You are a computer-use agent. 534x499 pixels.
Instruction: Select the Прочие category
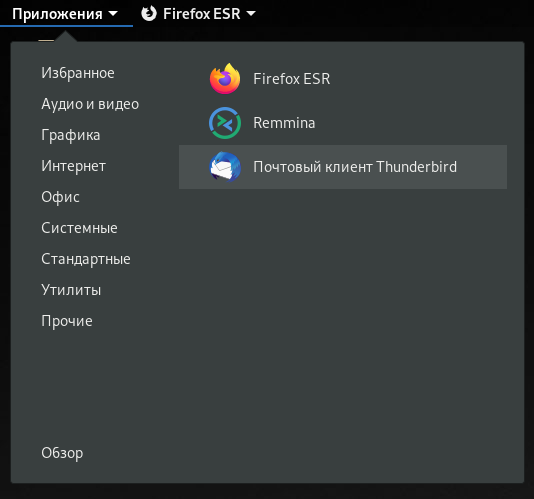point(67,321)
